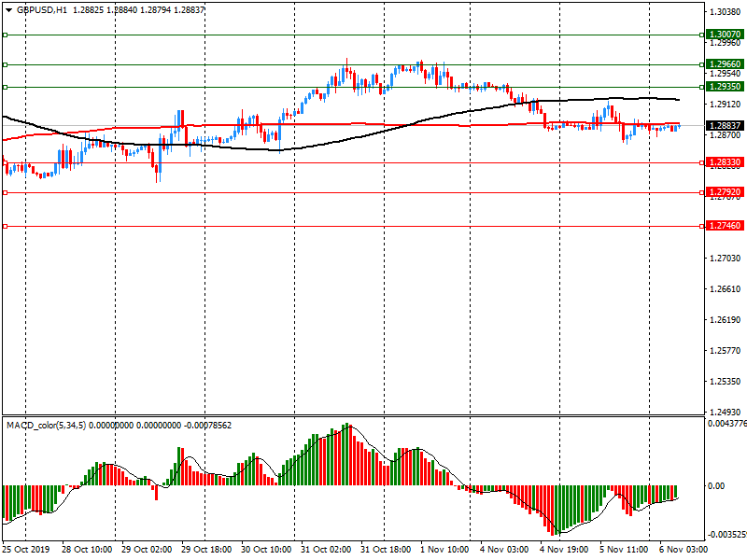Click the 1.26610 price axis value
The image size is (747, 560).
point(724,289)
